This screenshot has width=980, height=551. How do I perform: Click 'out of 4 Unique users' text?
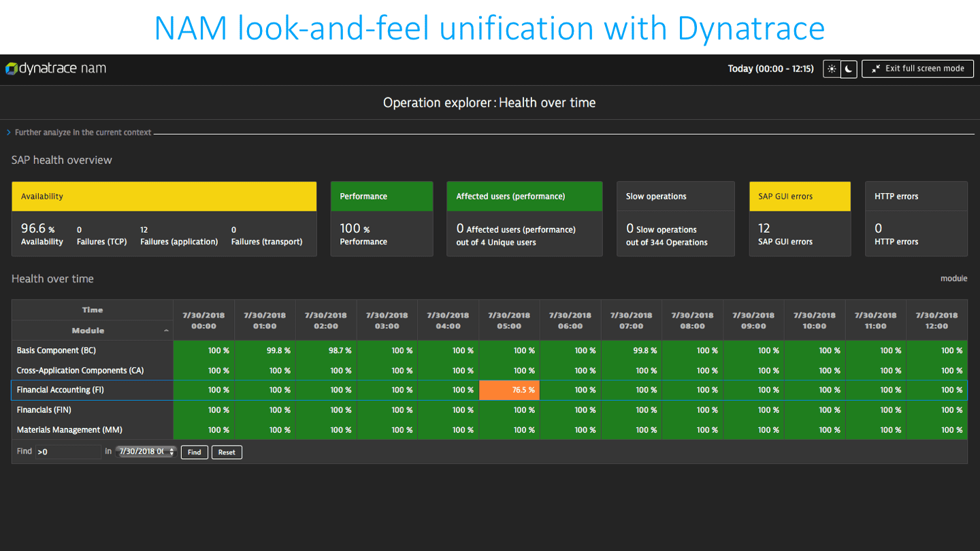(x=496, y=243)
